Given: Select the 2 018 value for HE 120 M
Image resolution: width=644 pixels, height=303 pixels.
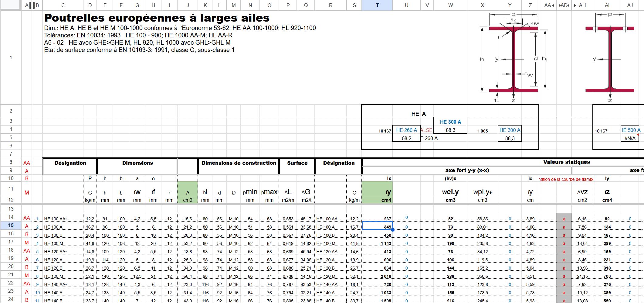Looking at the screenshot, I should [385, 276].
